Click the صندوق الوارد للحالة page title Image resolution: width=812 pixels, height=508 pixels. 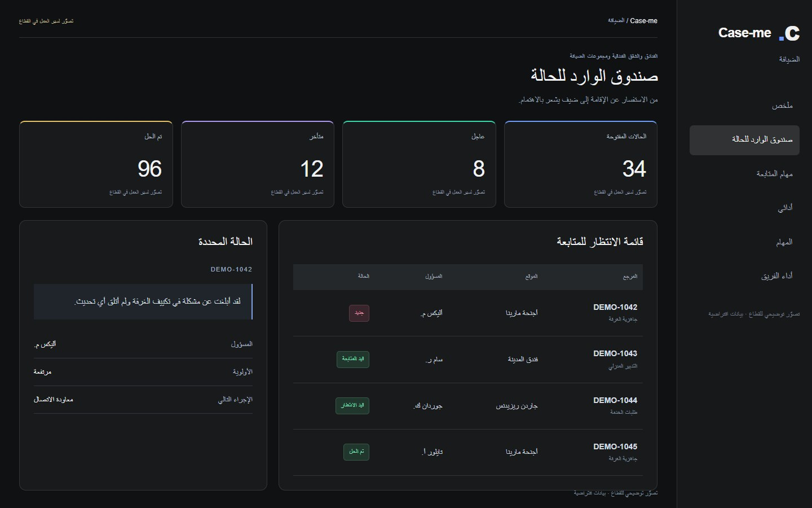[594, 76]
